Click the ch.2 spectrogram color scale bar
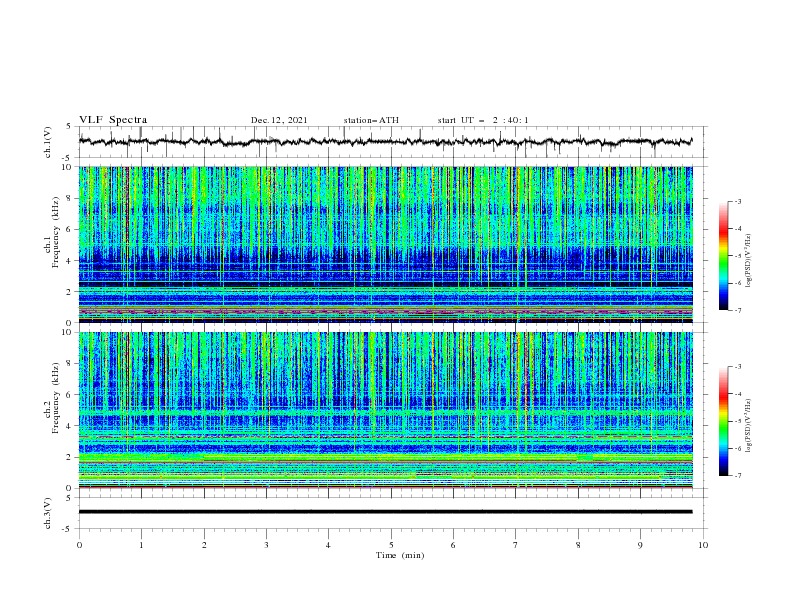Screen dimensions: 792x612 (x=723, y=421)
